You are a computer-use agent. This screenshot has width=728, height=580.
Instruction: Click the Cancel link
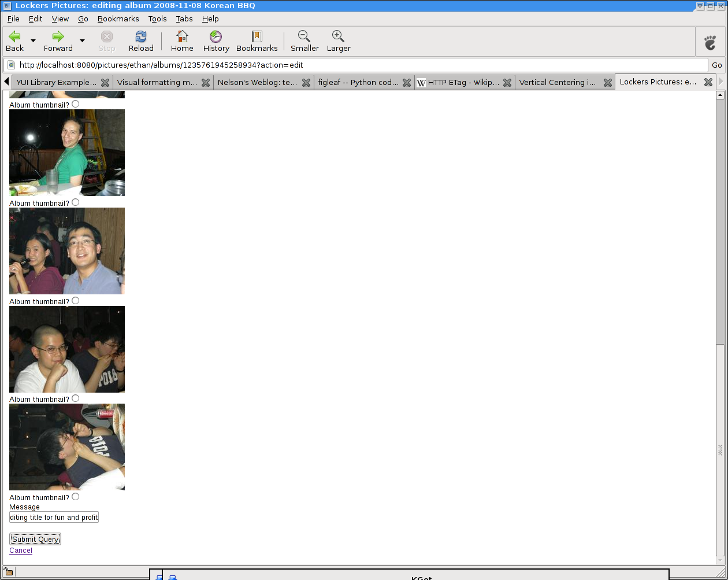(x=21, y=551)
